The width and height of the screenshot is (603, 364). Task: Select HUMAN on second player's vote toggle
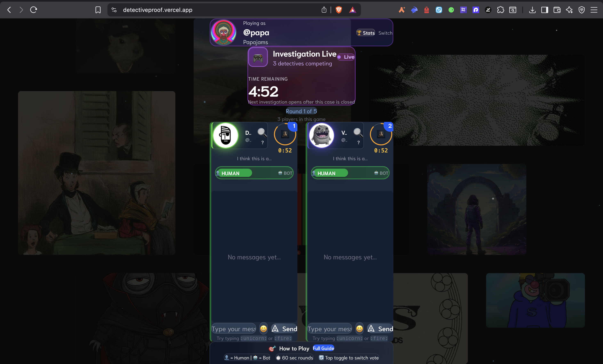(x=327, y=173)
